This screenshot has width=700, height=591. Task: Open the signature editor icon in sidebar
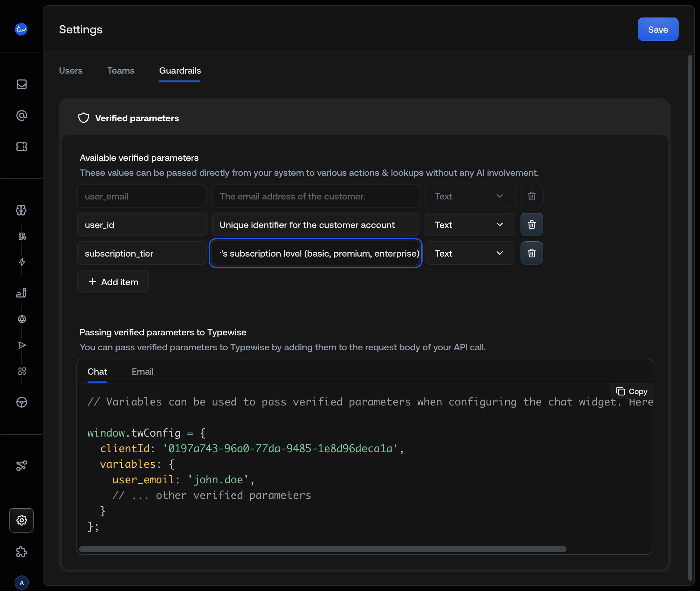pyautogui.click(x=21, y=293)
